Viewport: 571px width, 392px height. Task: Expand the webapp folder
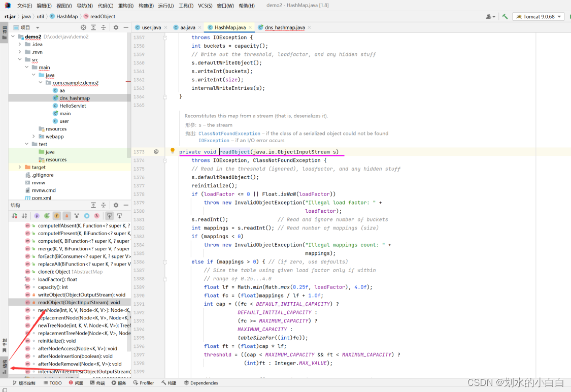34,136
